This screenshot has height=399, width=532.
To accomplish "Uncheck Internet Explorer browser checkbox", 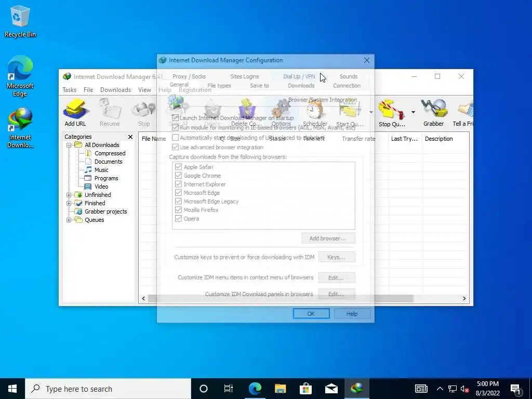I will [179, 184].
